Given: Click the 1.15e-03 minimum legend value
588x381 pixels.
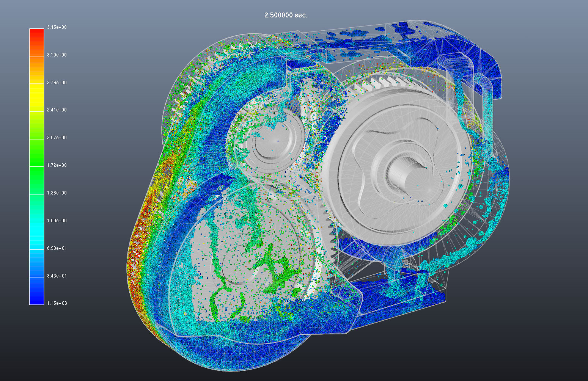Looking at the screenshot, I should [x=57, y=303].
